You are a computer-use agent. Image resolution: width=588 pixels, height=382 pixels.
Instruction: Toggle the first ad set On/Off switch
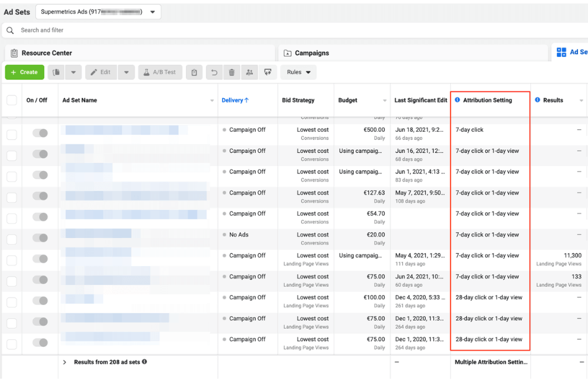click(x=40, y=133)
